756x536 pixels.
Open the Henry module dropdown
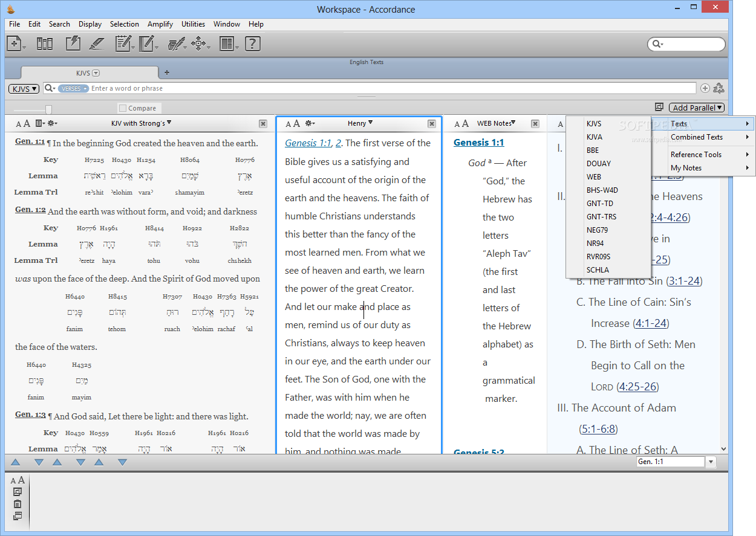360,123
